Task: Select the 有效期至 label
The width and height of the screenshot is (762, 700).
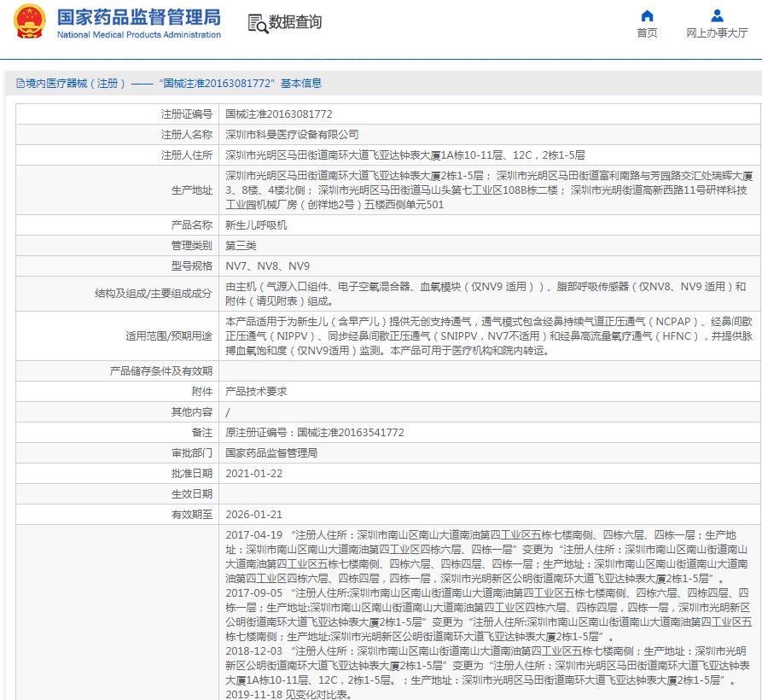Action: [192, 514]
